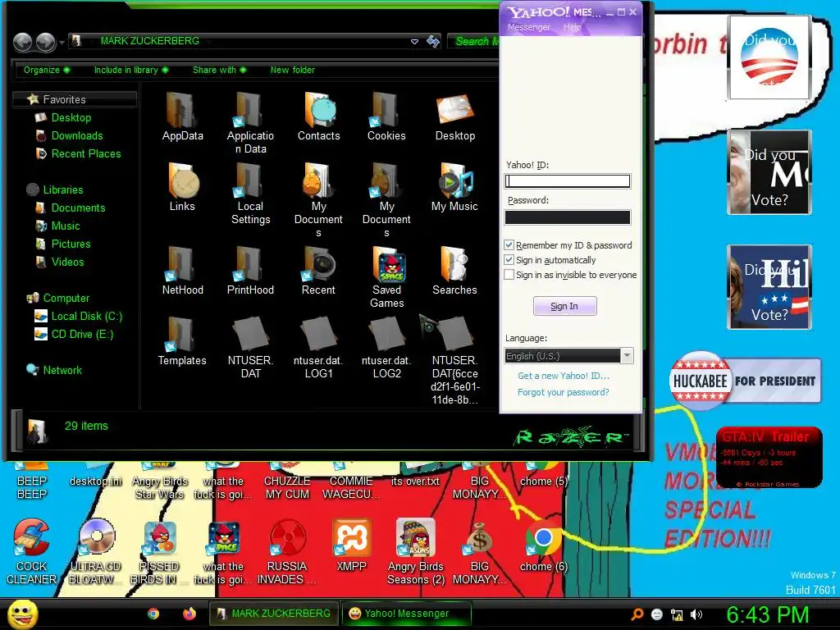Click the Yahoo! ID input field
The image size is (840, 630).
[x=568, y=181]
